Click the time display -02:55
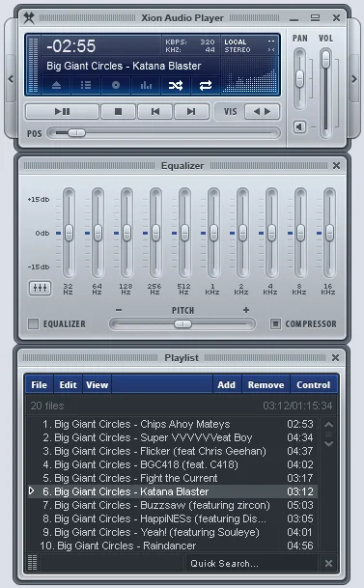The width and height of the screenshot is (364, 588). tap(71, 46)
